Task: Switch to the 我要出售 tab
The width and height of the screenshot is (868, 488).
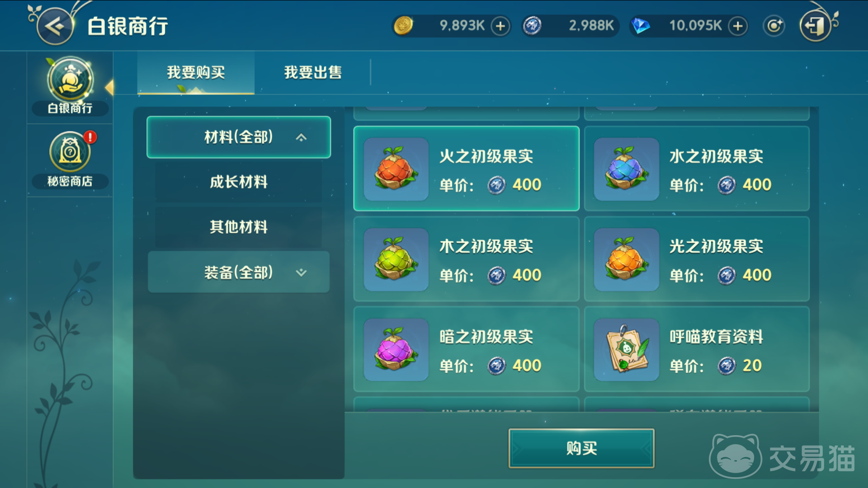Action: (313, 72)
